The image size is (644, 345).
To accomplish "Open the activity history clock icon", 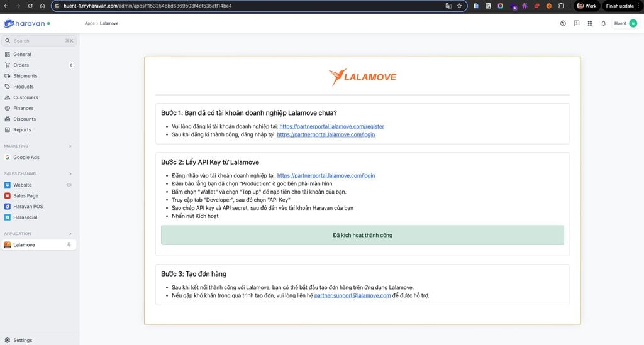I will pos(563,23).
